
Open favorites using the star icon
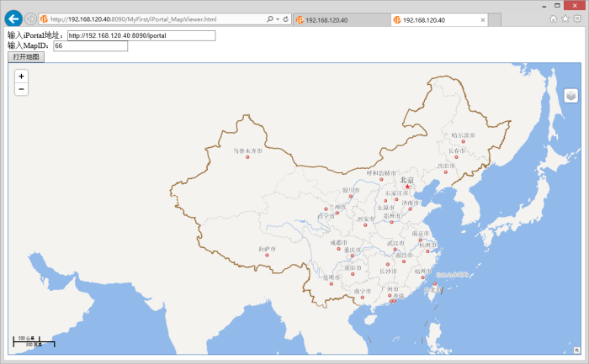(565, 18)
